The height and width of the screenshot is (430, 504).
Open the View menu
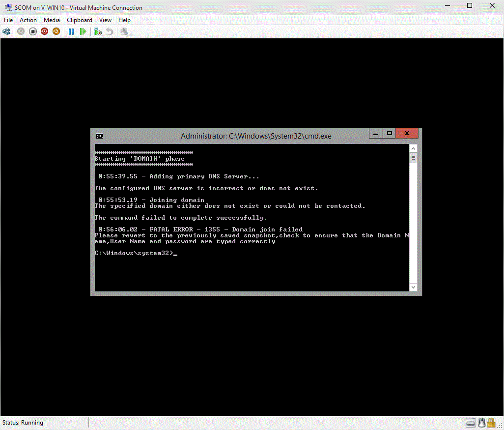tap(105, 20)
